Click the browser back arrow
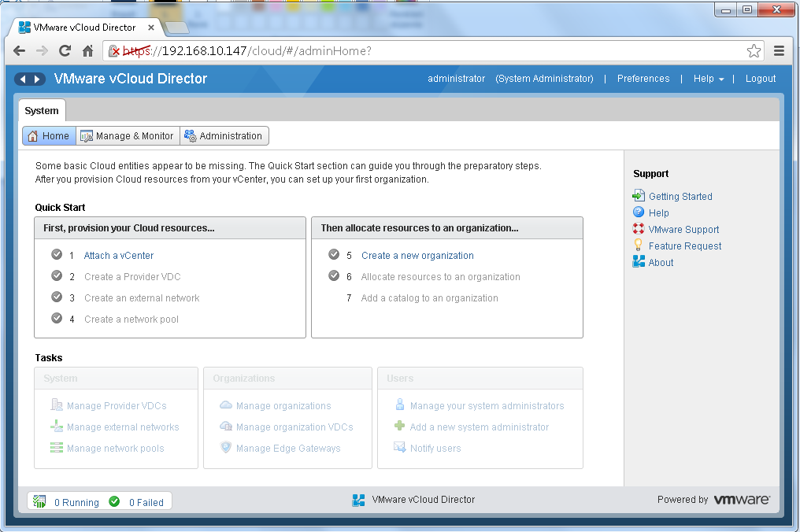This screenshot has height=532, width=800. coord(20,50)
